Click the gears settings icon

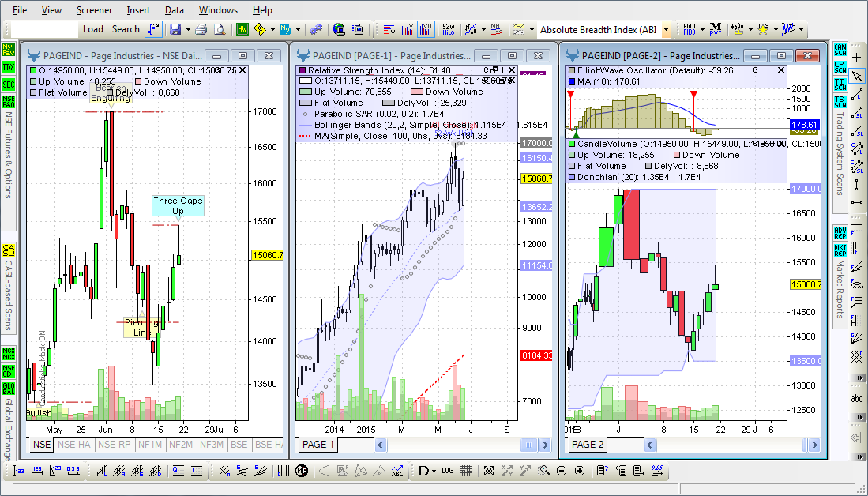click(316, 29)
